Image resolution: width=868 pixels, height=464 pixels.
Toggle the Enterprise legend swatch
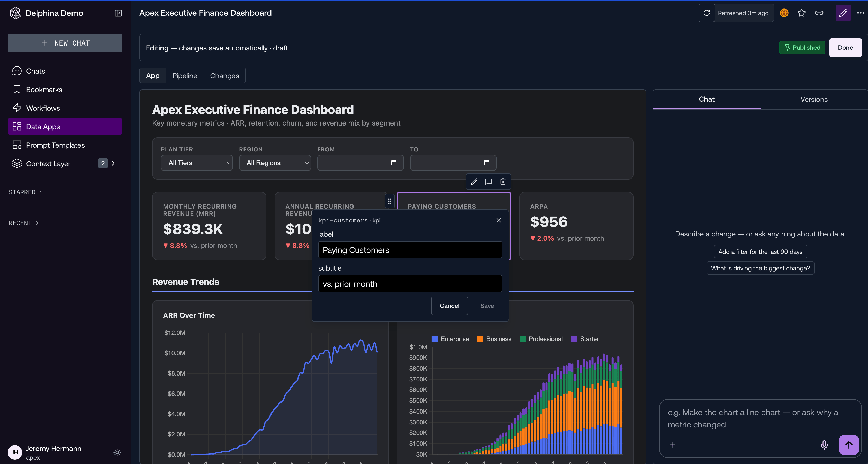pyautogui.click(x=435, y=339)
